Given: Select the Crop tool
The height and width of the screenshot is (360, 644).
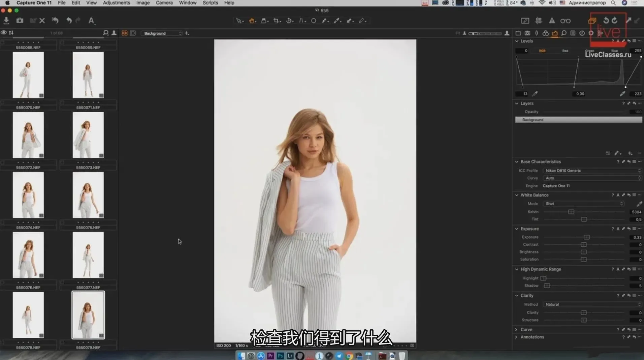Looking at the screenshot, I should [x=277, y=21].
